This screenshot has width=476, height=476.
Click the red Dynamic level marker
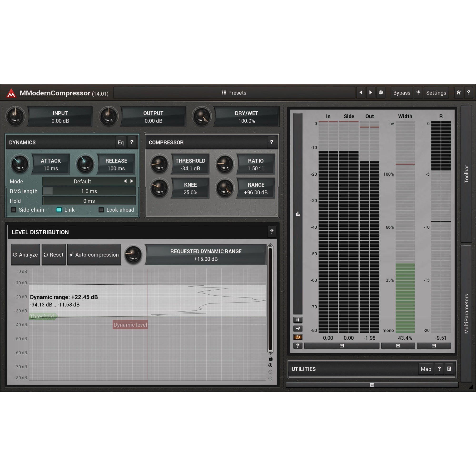130,325
